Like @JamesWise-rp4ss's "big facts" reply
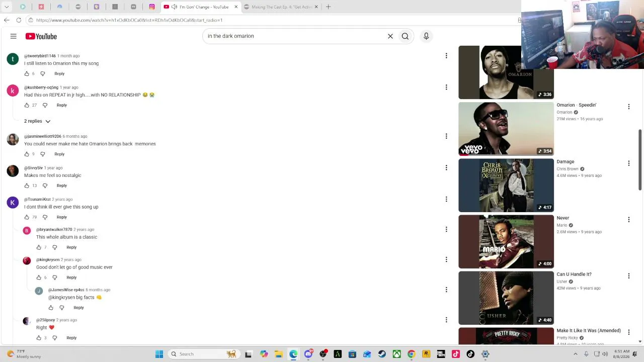The height and width of the screenshot is (362, 644). 51,308
